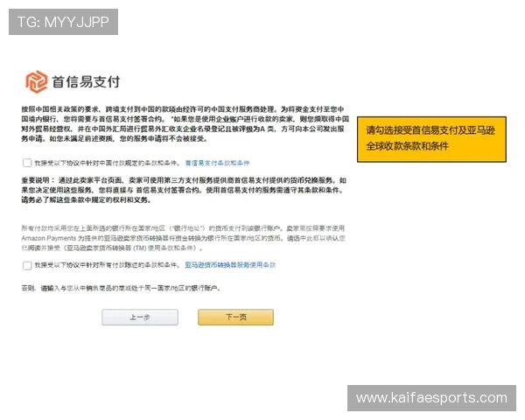The height and width of the screenshot is (420, 525).
Task: Click the 按照中国相关政策的要求 paragraph
Action: [185, 124]
